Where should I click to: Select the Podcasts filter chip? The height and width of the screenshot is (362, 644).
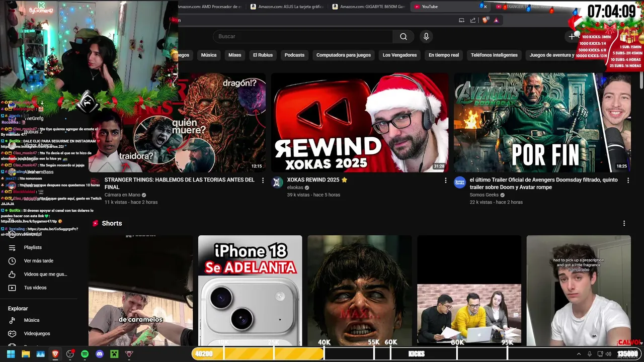click(294, 55)
